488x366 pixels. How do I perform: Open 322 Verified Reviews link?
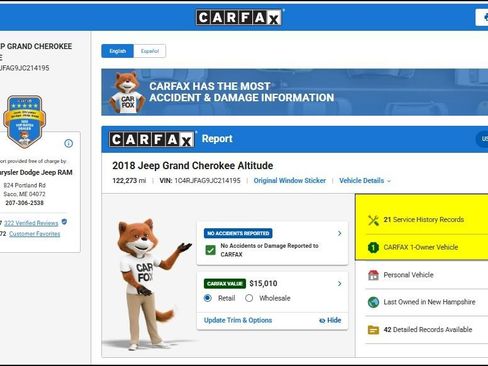[31, 223]
